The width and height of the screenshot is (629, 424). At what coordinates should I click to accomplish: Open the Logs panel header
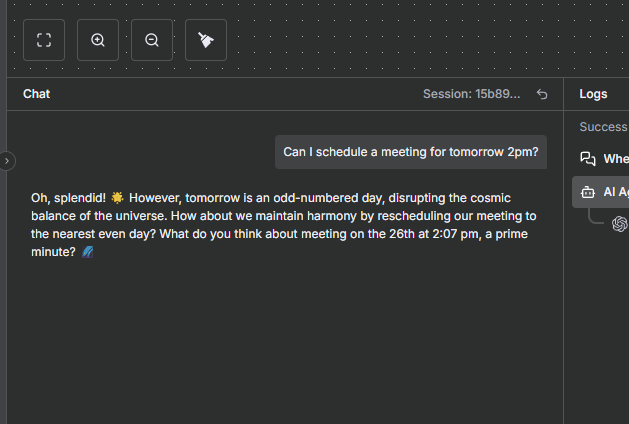pos(593,94)
